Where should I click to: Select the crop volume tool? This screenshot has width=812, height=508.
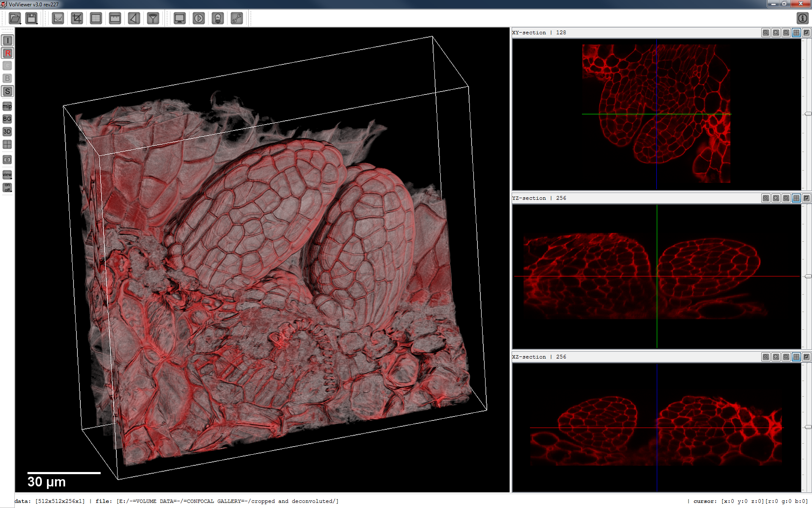pyautogui.click(x=77, y=18)
